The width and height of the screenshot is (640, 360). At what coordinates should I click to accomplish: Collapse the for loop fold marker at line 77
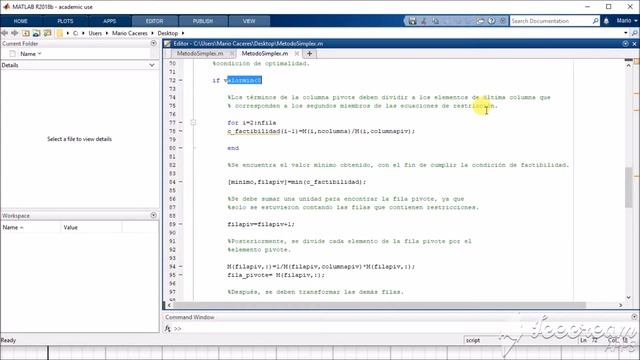tap(193, 122)
